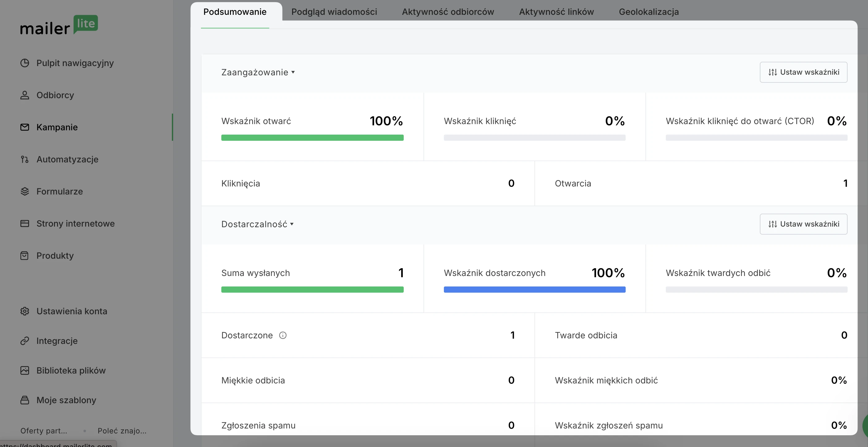Click the Formularze layers icon

coord(25,191)
